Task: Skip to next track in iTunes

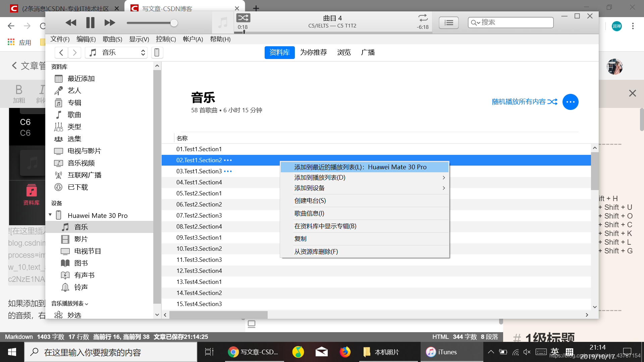Action: [x=110, y=23]
